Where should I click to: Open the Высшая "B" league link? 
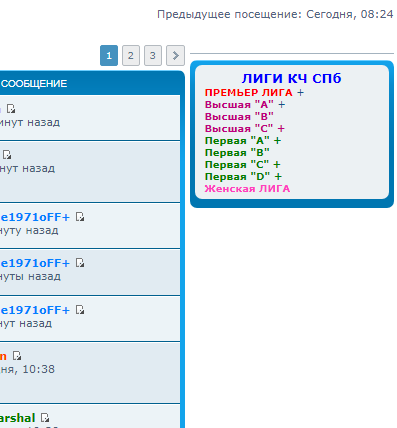pos(239,117)
